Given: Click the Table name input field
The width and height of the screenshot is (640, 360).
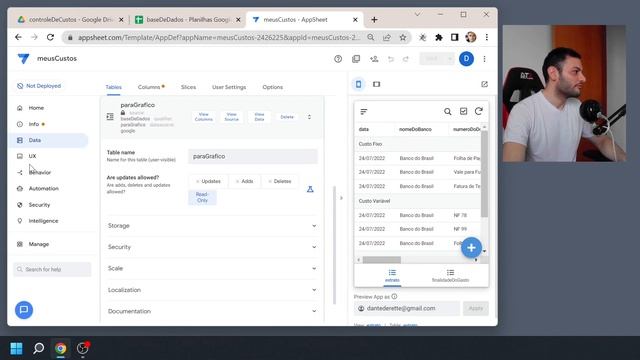Looking at the screenshot, I should tap(253, 156).
